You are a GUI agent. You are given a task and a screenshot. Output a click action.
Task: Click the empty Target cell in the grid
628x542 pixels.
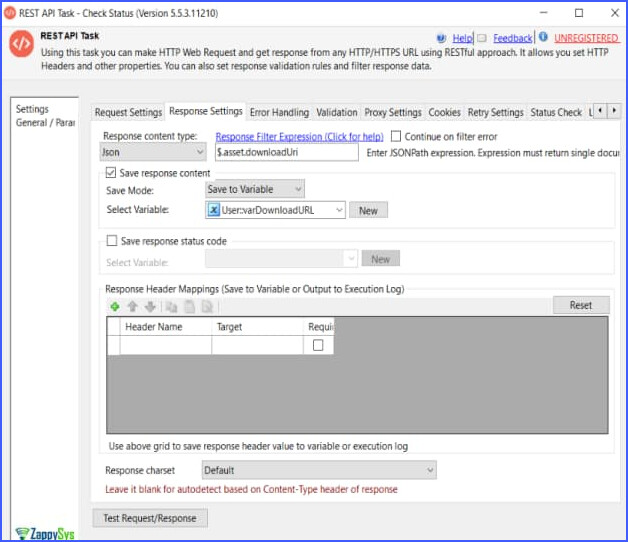tap(258, 345)
